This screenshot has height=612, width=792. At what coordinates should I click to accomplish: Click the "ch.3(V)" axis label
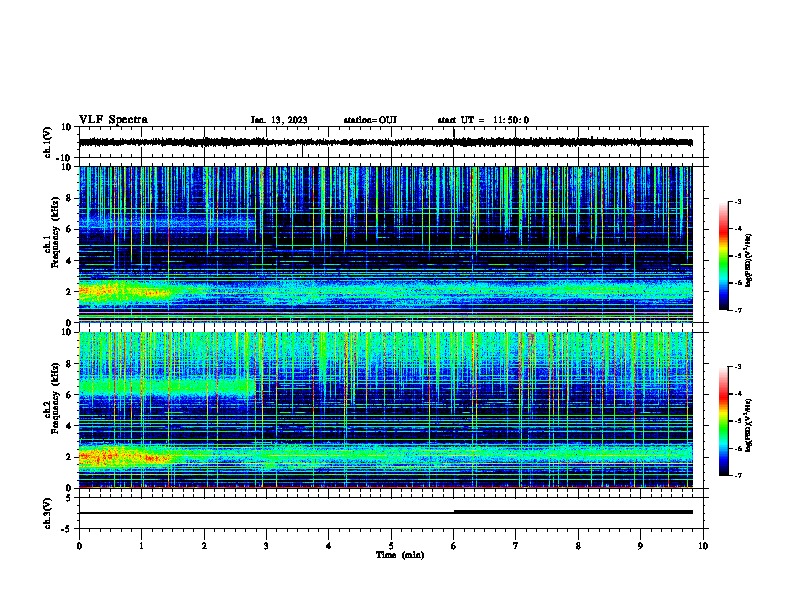(x=47, y=513)
